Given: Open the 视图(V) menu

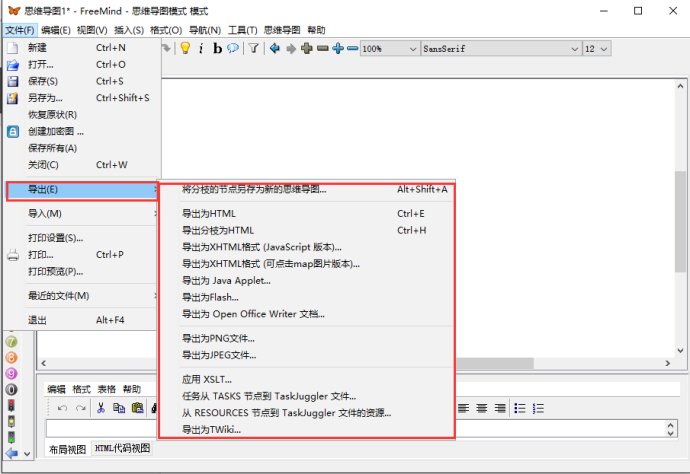Looking at the screenshot, I should pyautogui.click(x=92, y=30).
